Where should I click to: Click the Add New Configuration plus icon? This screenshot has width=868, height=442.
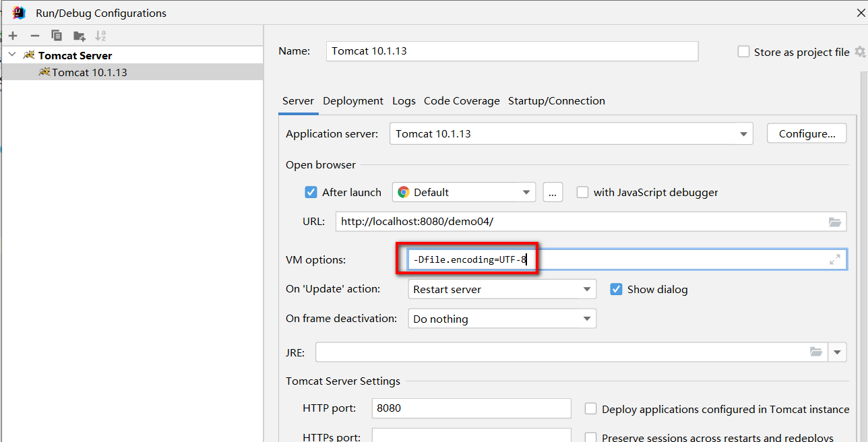click(x=13, y=36)
